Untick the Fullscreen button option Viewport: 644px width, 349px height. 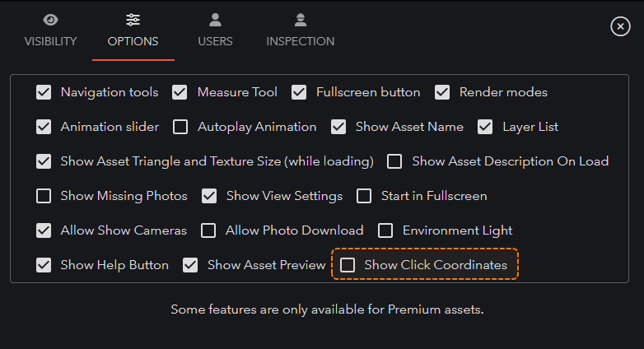(x=299, y=92)
